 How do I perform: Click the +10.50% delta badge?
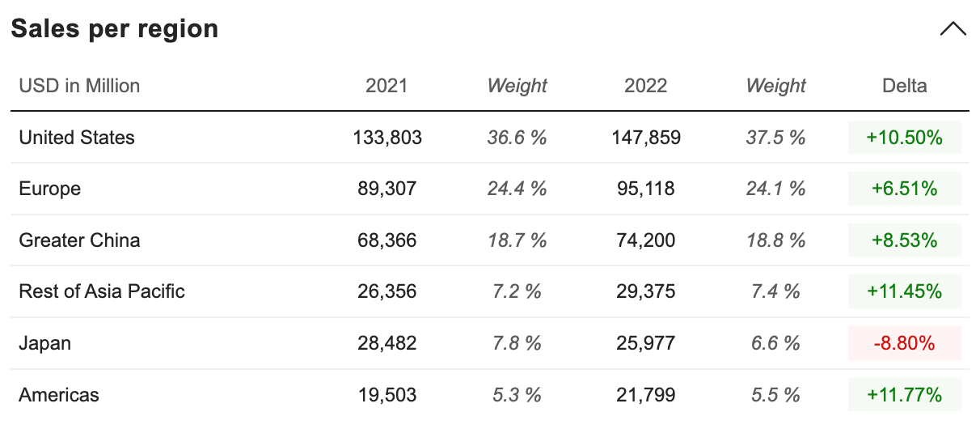(x=904, y=138)
